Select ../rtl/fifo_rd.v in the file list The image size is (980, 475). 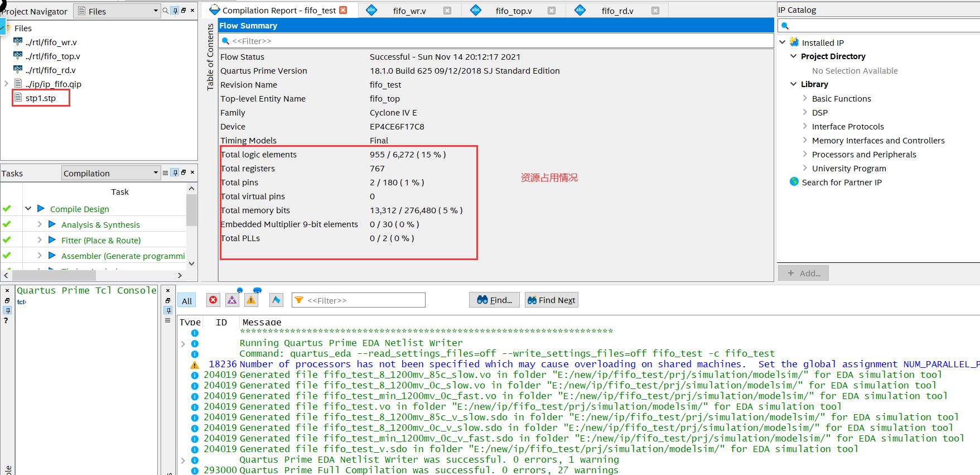(x=51, y=70)
